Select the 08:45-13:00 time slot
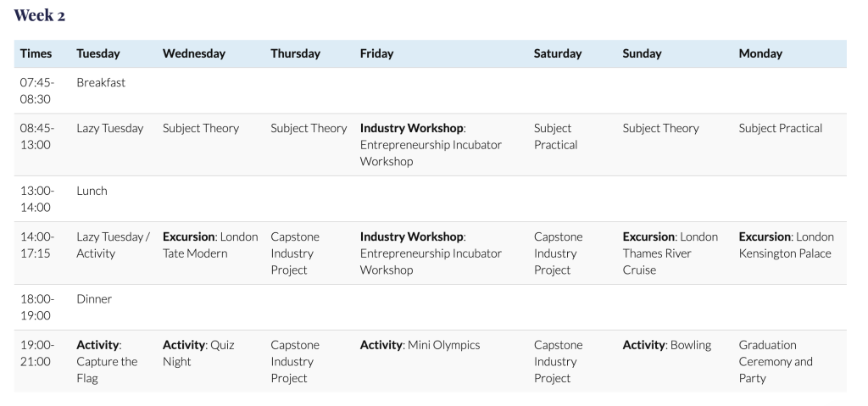This screenshot has width=868, height=406. pos(37,136)
